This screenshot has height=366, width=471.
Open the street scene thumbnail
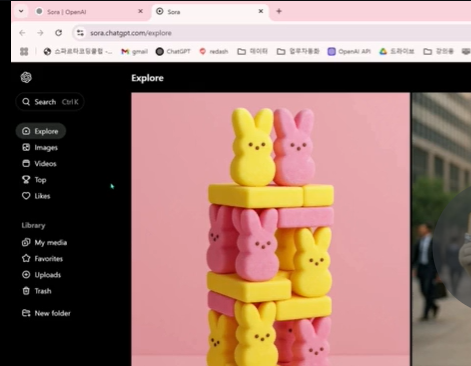(x=442, y=229)
